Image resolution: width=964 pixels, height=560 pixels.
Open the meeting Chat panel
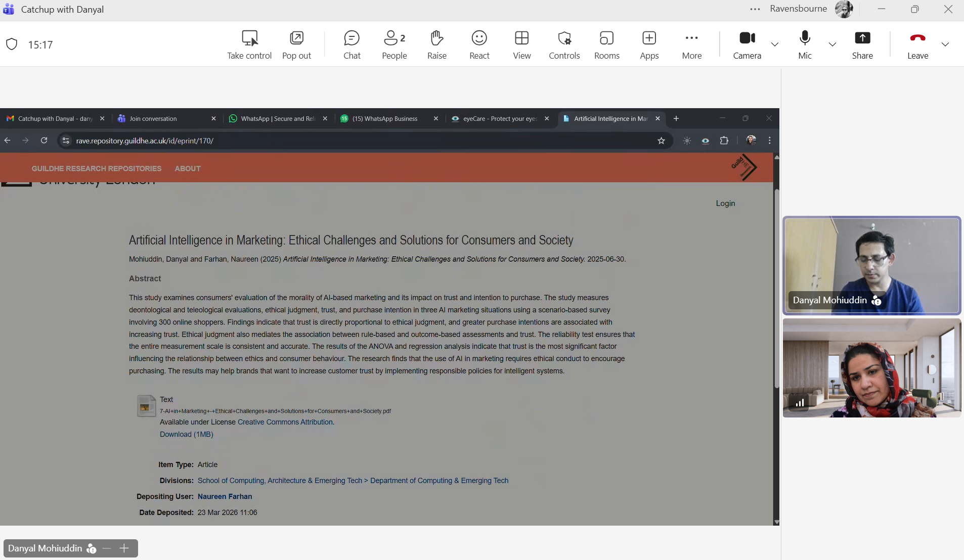click(352, 44)
